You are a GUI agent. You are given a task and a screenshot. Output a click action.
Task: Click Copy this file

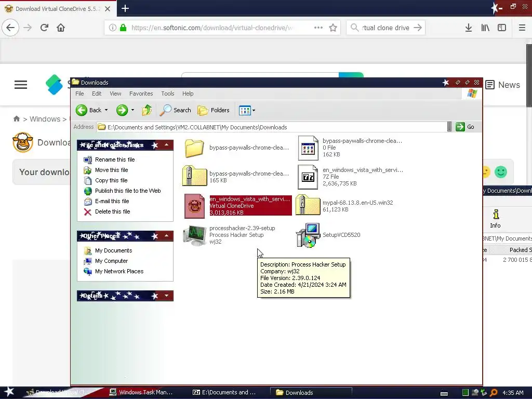pos(111,180)
